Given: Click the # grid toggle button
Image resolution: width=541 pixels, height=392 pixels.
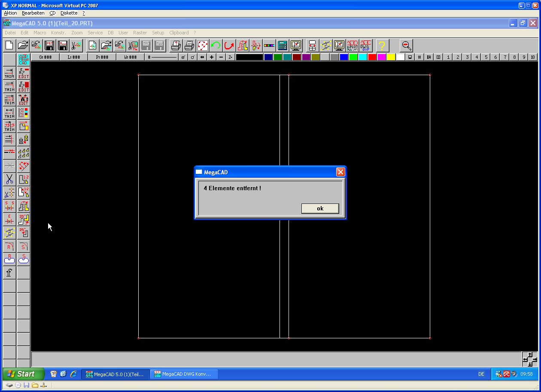Looking at the screenshot, I should (419, 57).
